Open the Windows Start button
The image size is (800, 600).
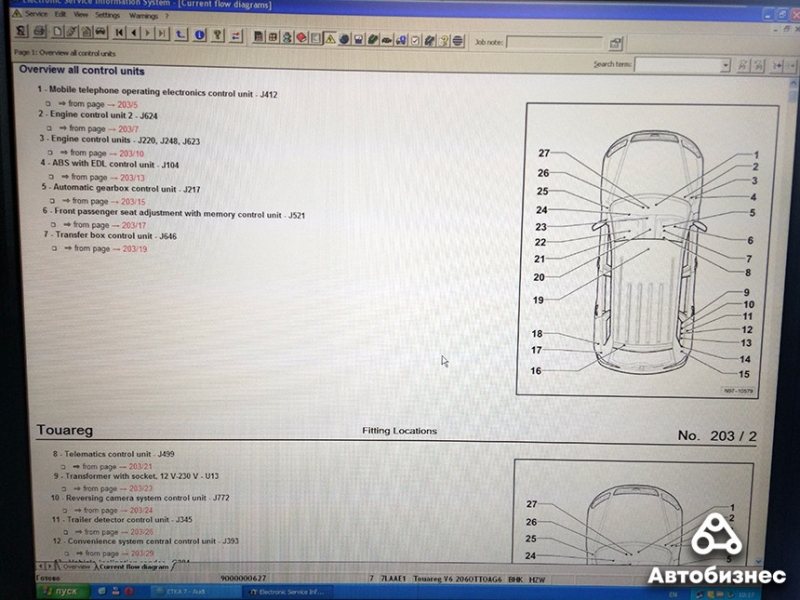coord(61,592)
